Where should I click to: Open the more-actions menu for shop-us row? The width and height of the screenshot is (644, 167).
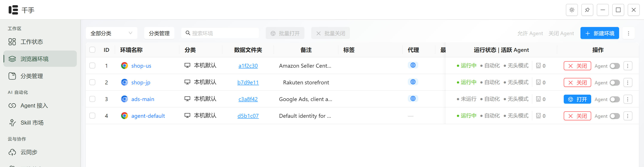click(x=627, y=66)
